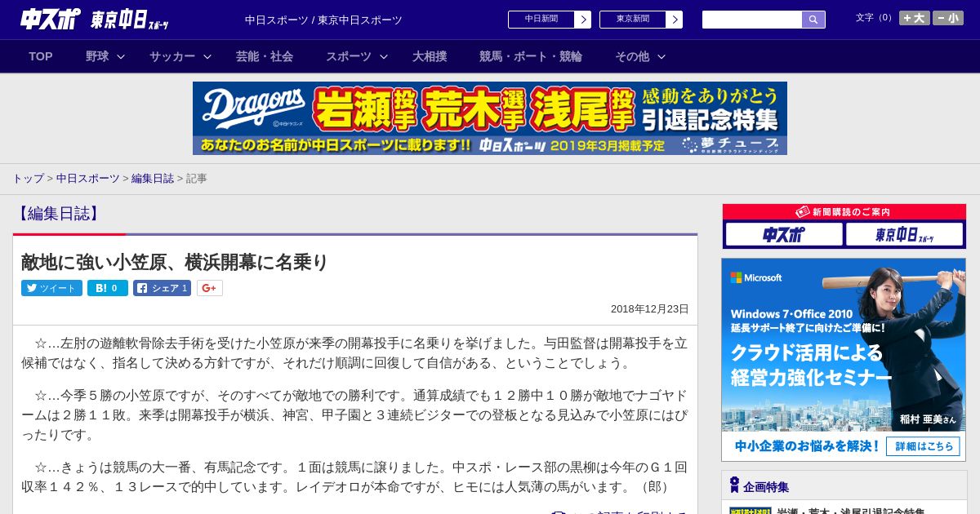Click the date 2018年12月23日
980x514 pixels.
pyautogui.click(x=650, y=309)
